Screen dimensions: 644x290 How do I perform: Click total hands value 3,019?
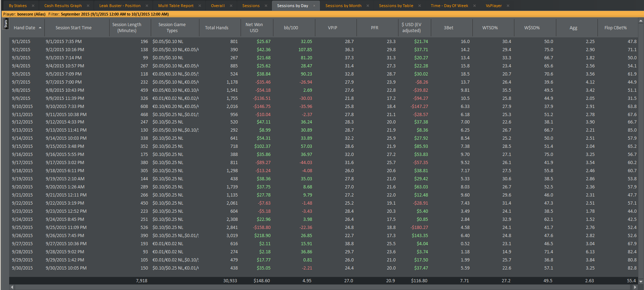pos(232,236)
